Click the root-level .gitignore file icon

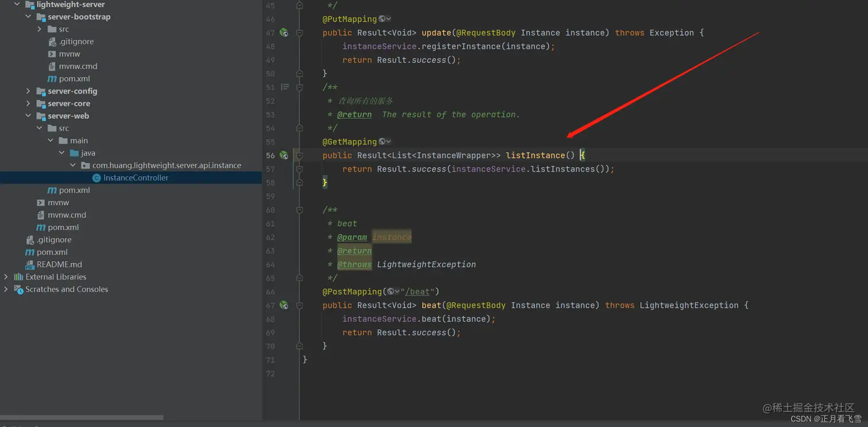30,240
